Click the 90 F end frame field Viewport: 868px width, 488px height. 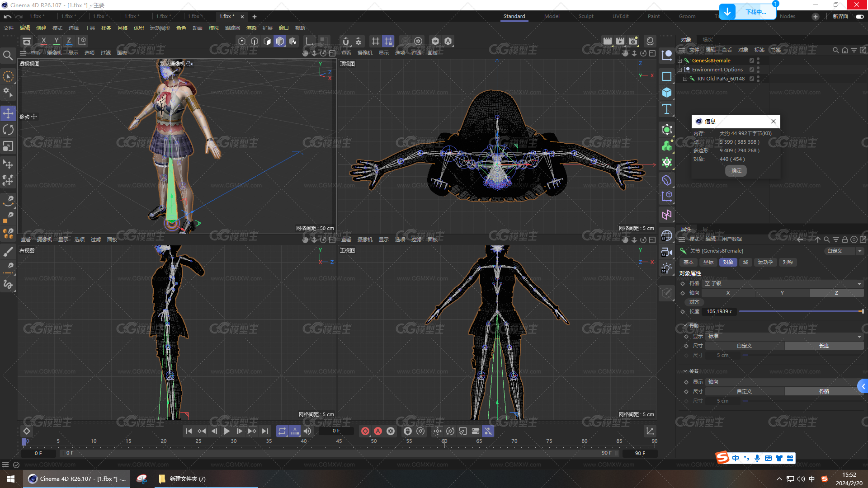pos(640,453)
